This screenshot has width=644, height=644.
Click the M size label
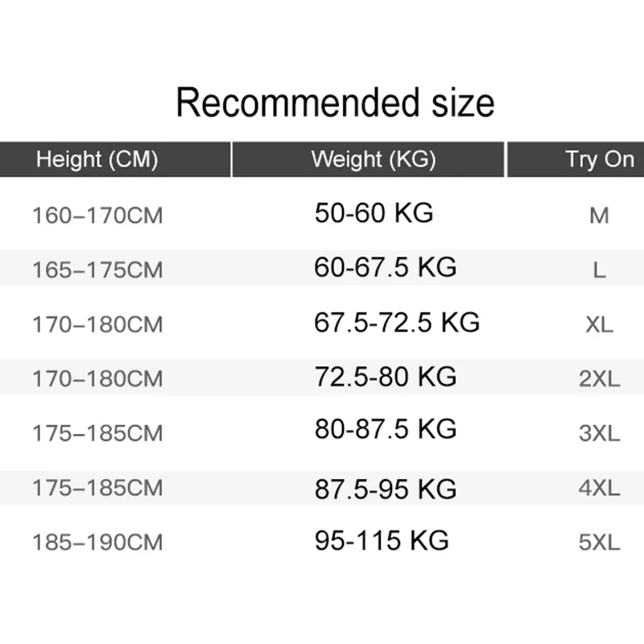click(599, 216)
